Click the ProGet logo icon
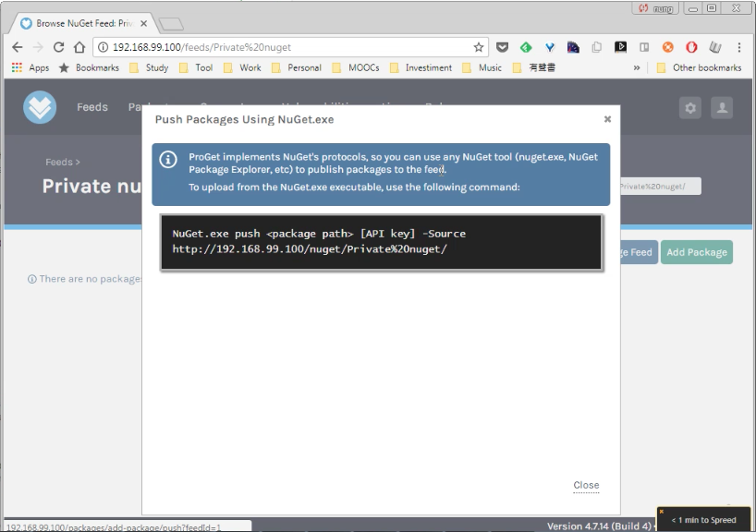 tap(40, 107)
